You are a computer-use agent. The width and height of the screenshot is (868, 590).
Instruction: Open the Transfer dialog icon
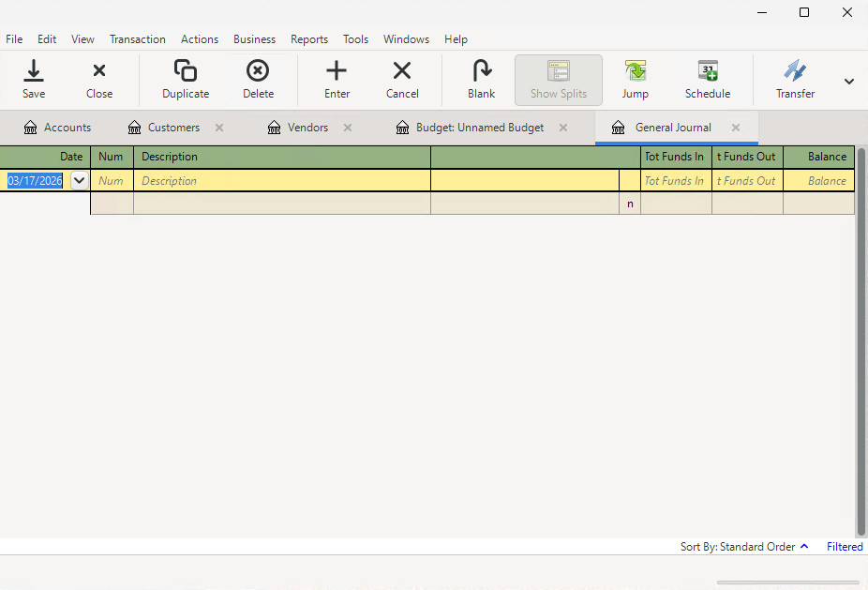(795, 71)
